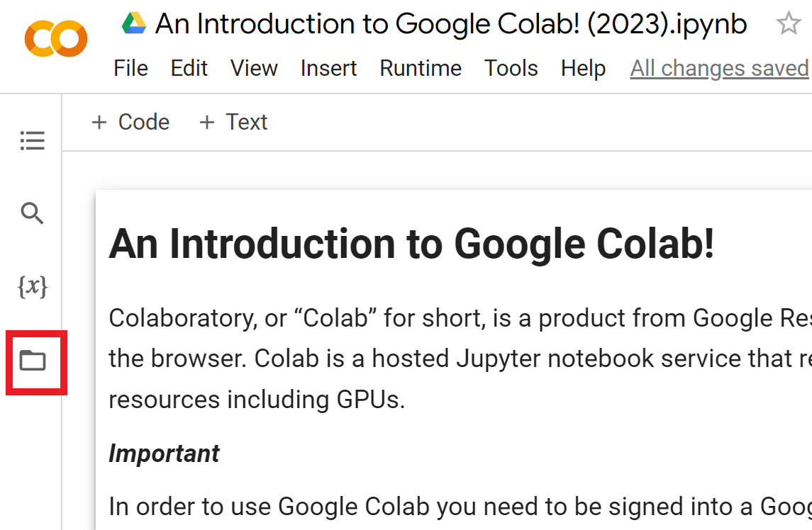Click the Google Drive icon beside title
Screen dimensions: 812x530
click(134, 24)
